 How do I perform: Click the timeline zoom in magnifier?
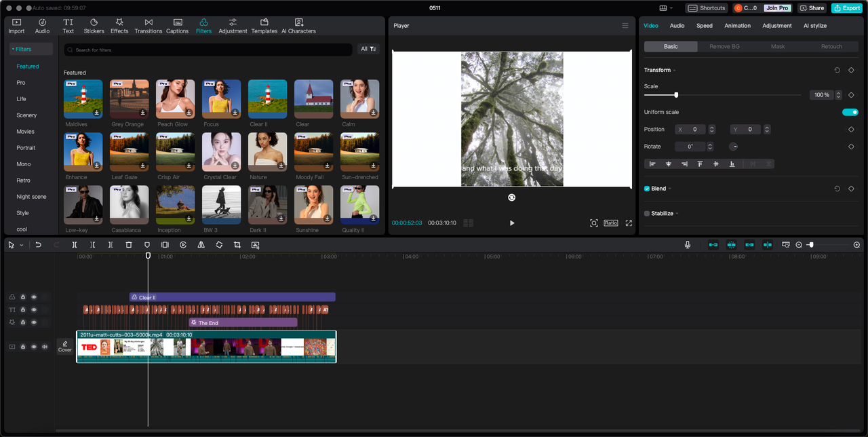pos(856,245)
